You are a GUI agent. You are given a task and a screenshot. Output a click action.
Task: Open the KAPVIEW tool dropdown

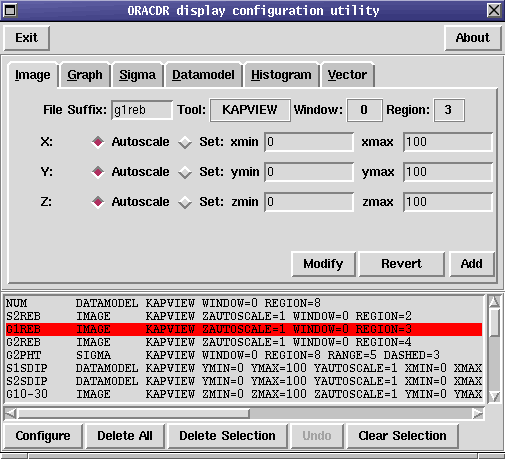point(250,110)
